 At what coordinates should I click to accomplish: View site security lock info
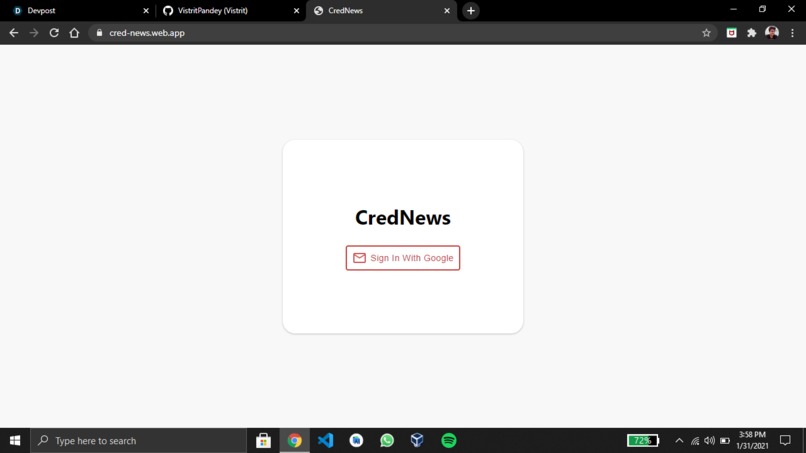[99, 33]
